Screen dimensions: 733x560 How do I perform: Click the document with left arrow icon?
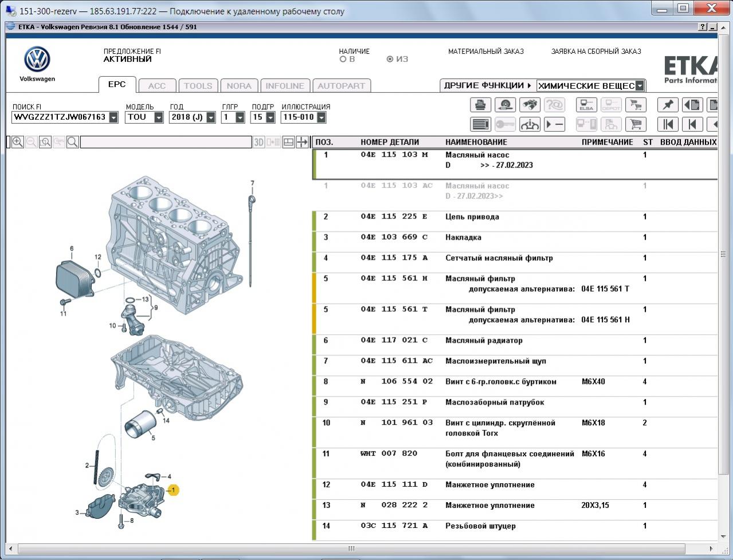coord(692,105)
